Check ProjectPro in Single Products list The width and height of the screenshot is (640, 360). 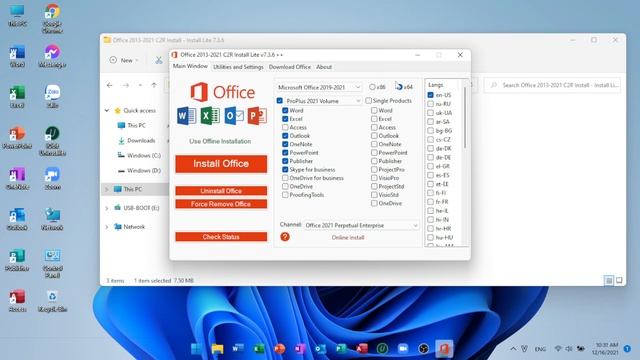(374, 169)
